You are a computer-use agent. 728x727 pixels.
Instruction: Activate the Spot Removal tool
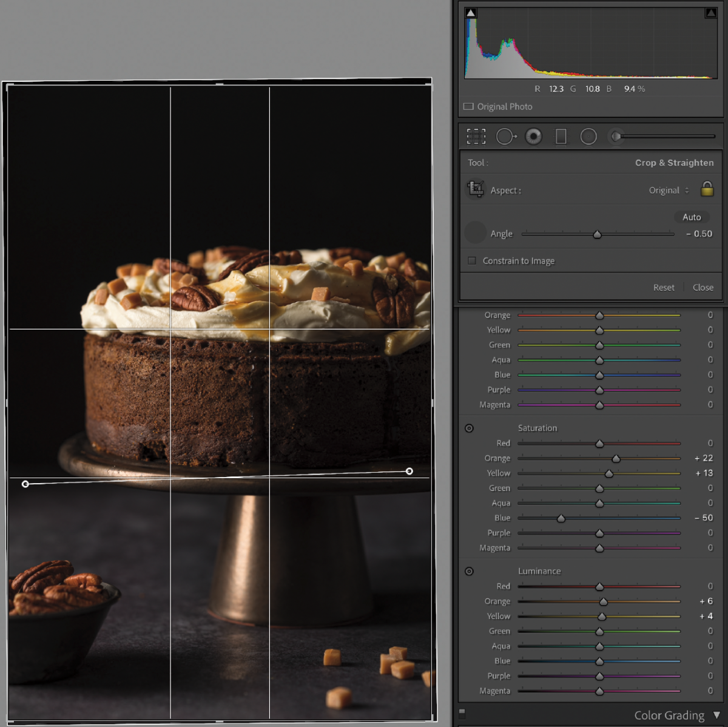click(x=506, y=136)
